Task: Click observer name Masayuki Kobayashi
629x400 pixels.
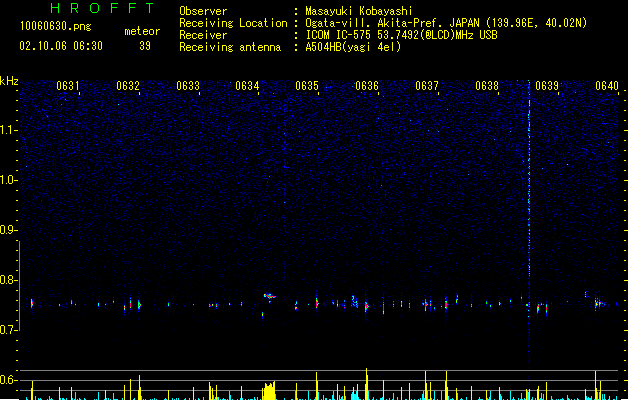Action: [x=359, y=11]
